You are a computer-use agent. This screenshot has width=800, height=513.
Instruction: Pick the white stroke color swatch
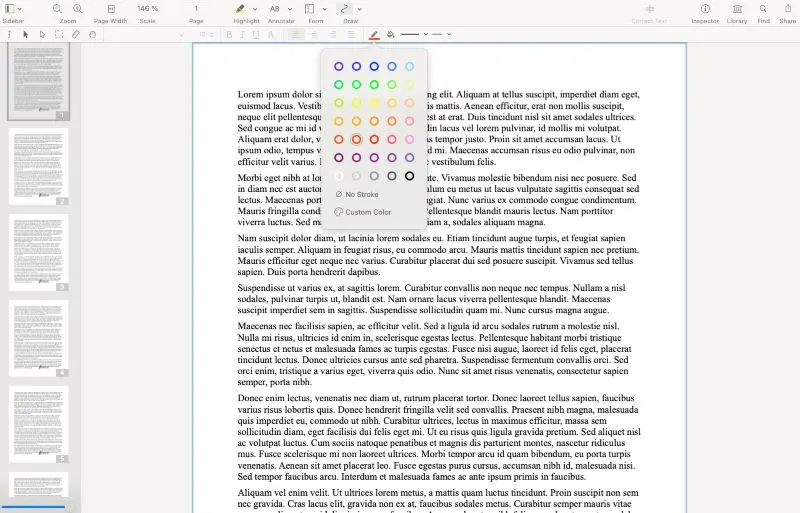(339, 176)
